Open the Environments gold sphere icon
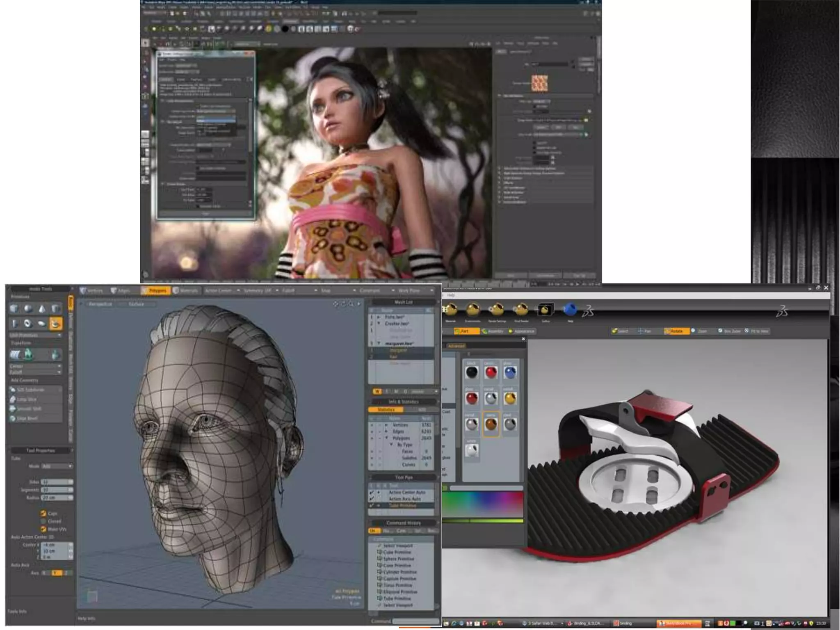 click(x=473, y=310)
